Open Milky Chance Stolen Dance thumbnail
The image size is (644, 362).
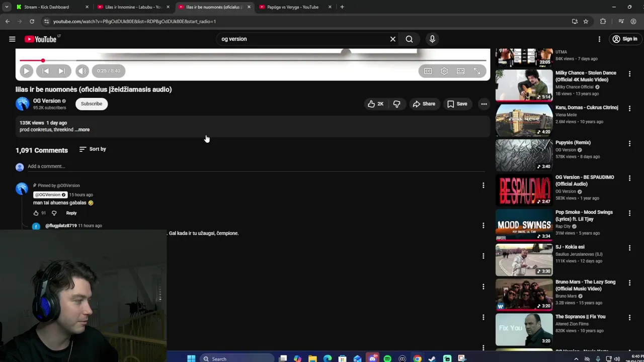(x=524, y=85)
